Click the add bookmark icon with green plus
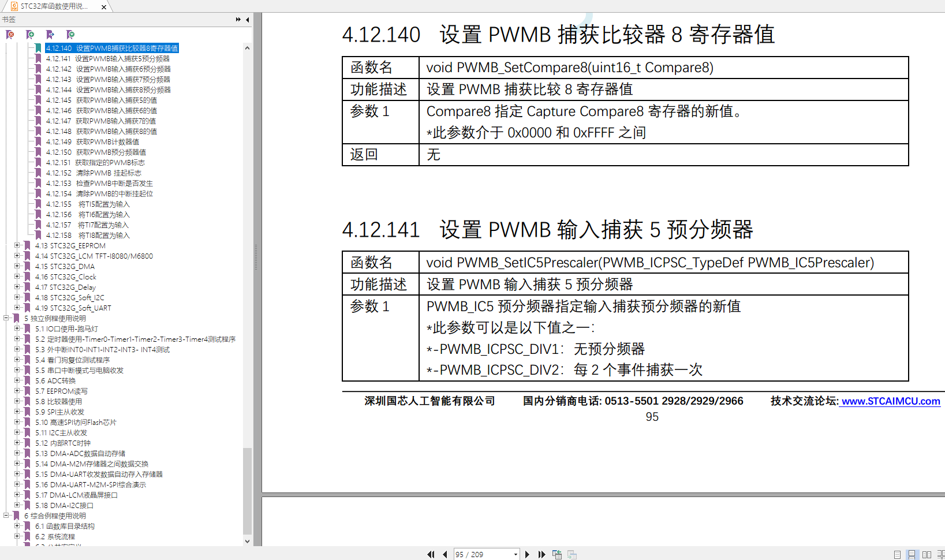 pos(30,35)
